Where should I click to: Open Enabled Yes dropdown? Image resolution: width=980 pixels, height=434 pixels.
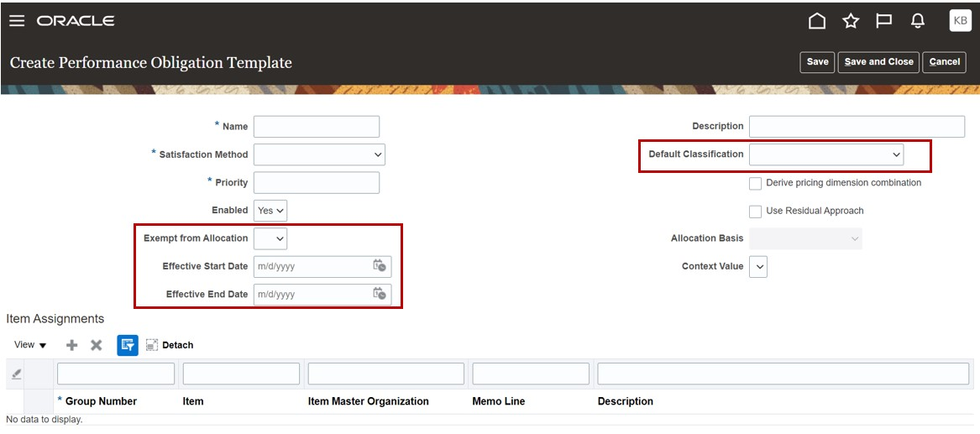tap(270, 211)
